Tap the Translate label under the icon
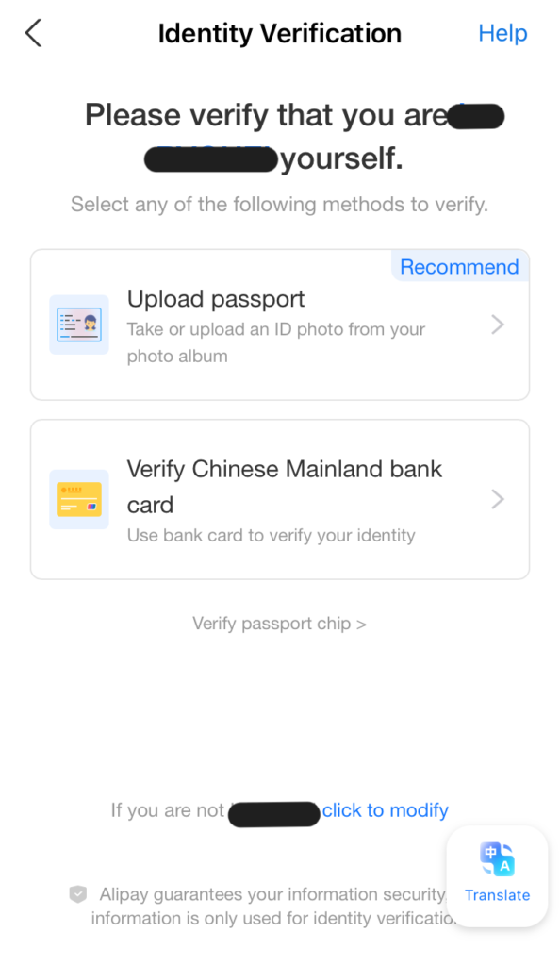The height and width of the screenshot is (966, 560). coord(497,895)
